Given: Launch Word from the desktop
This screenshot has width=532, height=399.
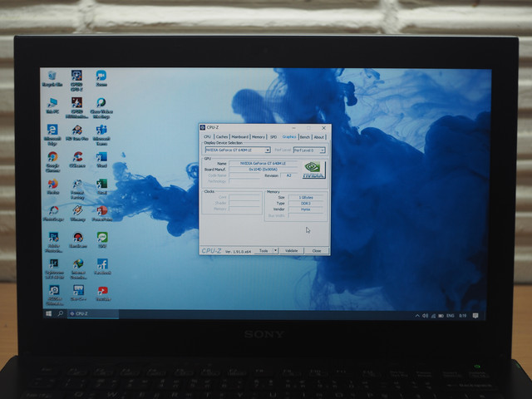Looking at the screenshot, I should point(101,160).
